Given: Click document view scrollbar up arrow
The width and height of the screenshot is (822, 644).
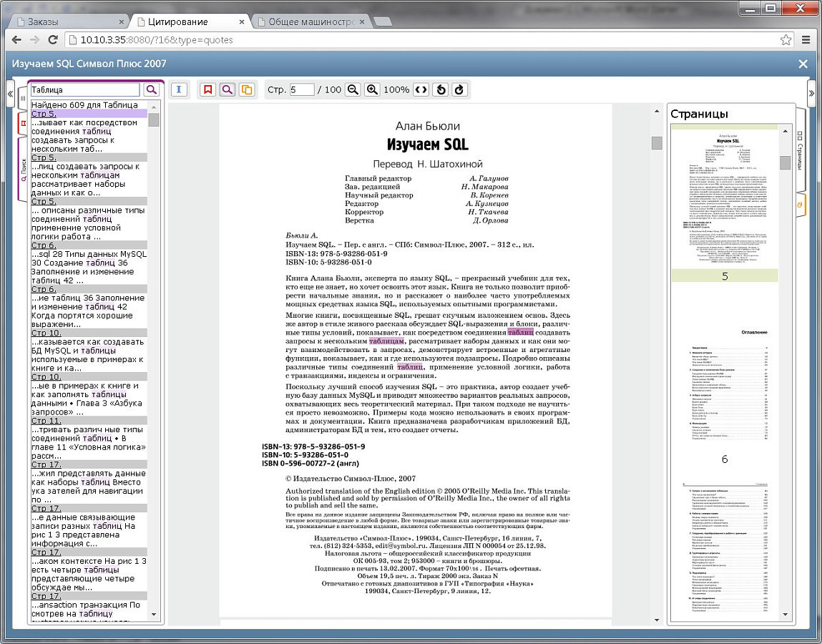Looking at the screenshot, I should point(657,111).
